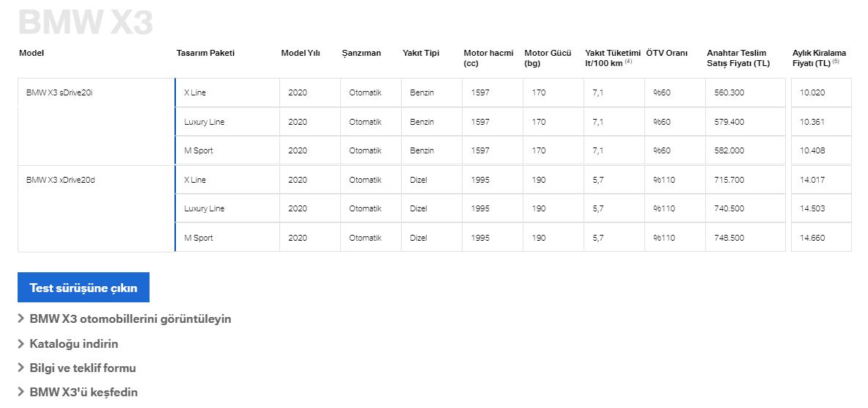Click the Tasarım Paketi column header

tap(205, 54)
